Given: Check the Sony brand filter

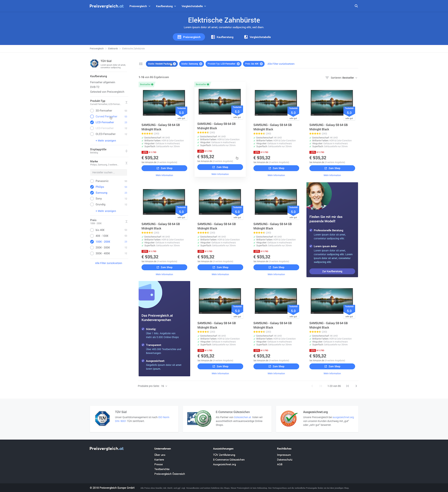Looking at the screenshot, I should 92,199.
